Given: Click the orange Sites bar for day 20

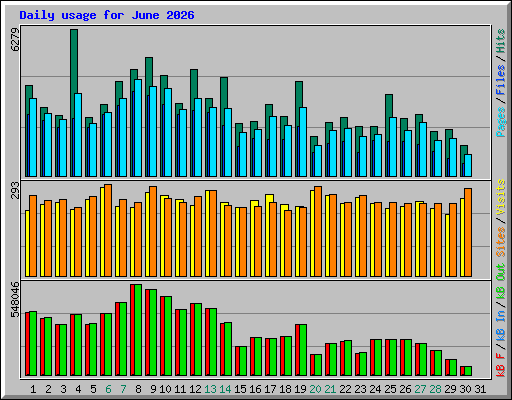Looking at the screenshot, I should pos(318,232).
